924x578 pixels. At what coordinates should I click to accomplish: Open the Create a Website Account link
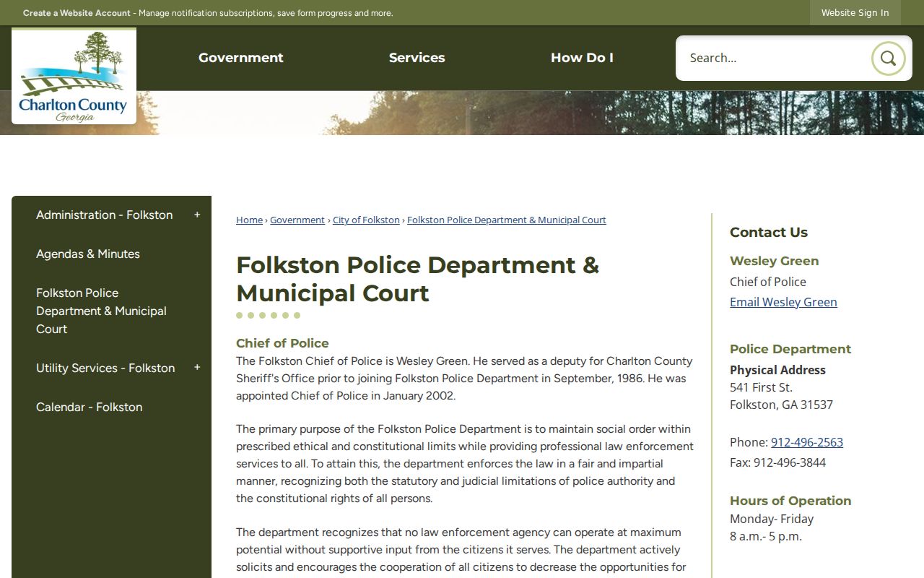[77, 13]
